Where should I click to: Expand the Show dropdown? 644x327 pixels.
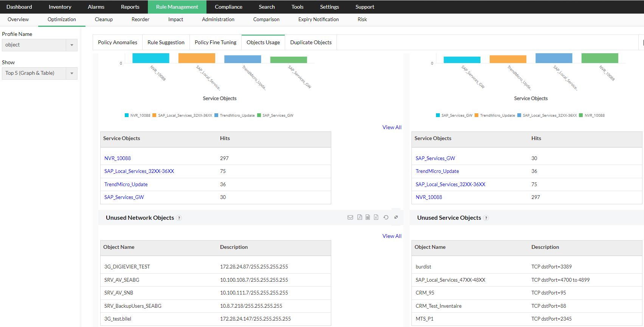click(x=39, y=73)
